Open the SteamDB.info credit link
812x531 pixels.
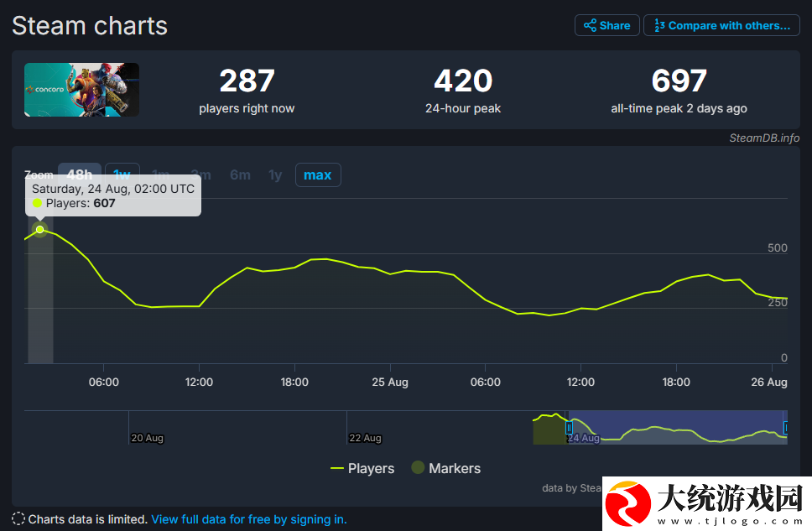764,138
